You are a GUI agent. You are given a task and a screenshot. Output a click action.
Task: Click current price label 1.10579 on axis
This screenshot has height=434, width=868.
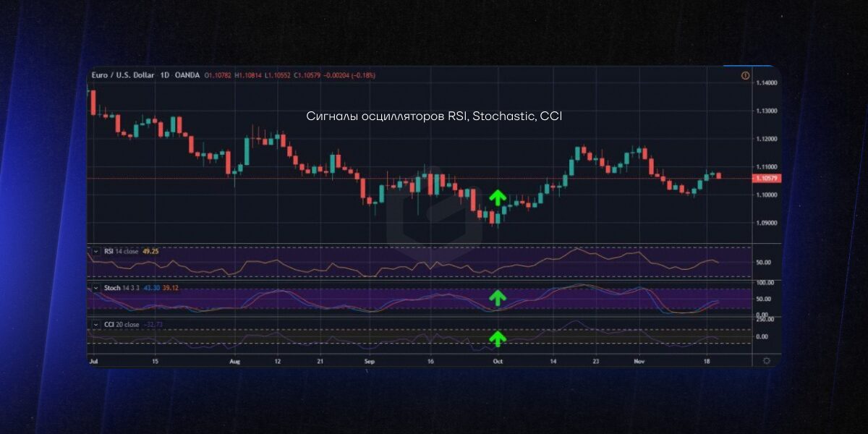(765, 178)
